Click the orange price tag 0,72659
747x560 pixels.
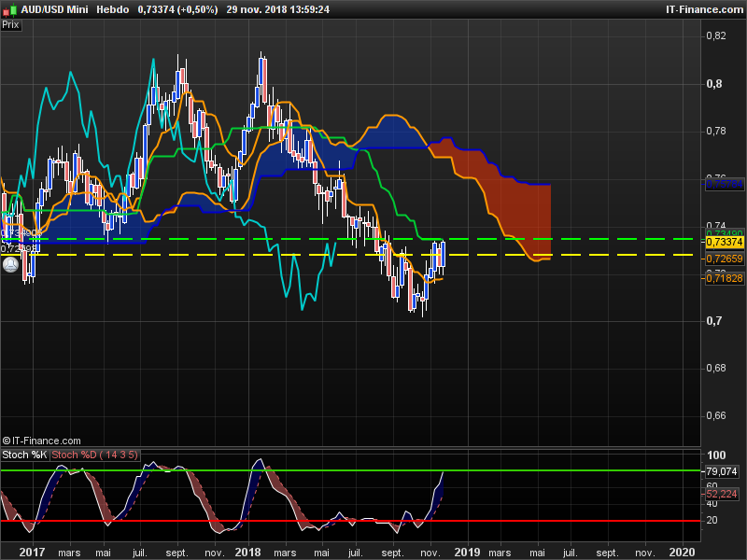[x=725, y=259]
